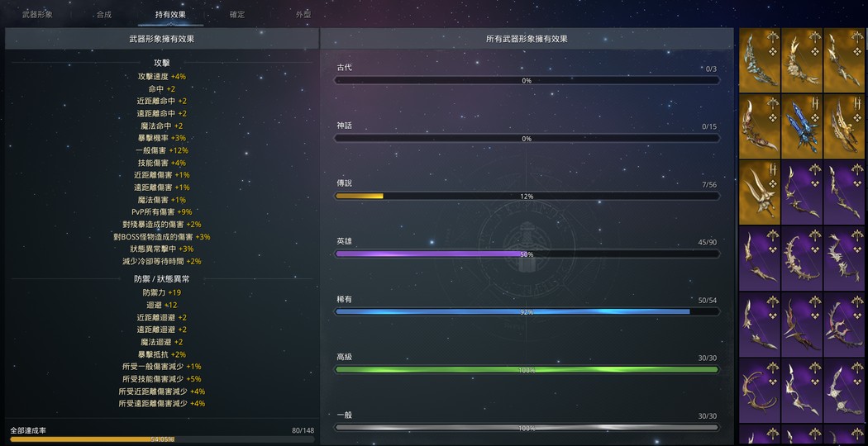The height and width of the screenshot is (446, 868).
Task: Click the PvP所有傷害 +9% stat line
Action: point(162,212)
